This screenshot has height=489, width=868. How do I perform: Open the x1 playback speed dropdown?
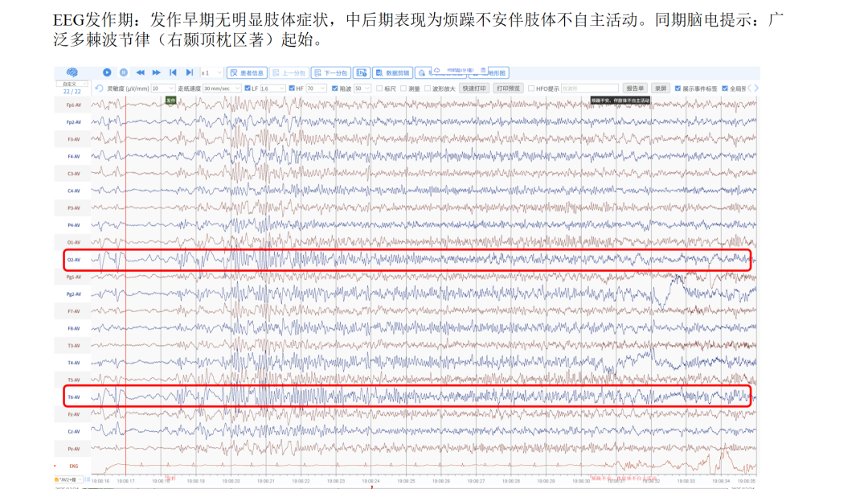click(x=211, y=72)
